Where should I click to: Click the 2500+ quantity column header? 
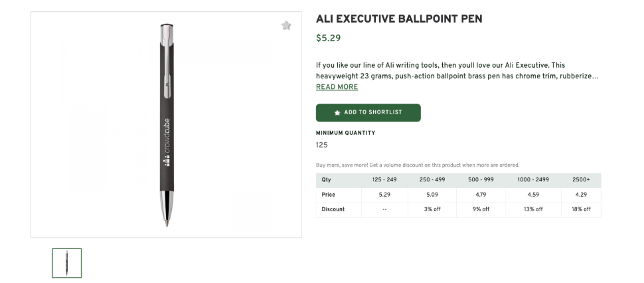(581, 180)
